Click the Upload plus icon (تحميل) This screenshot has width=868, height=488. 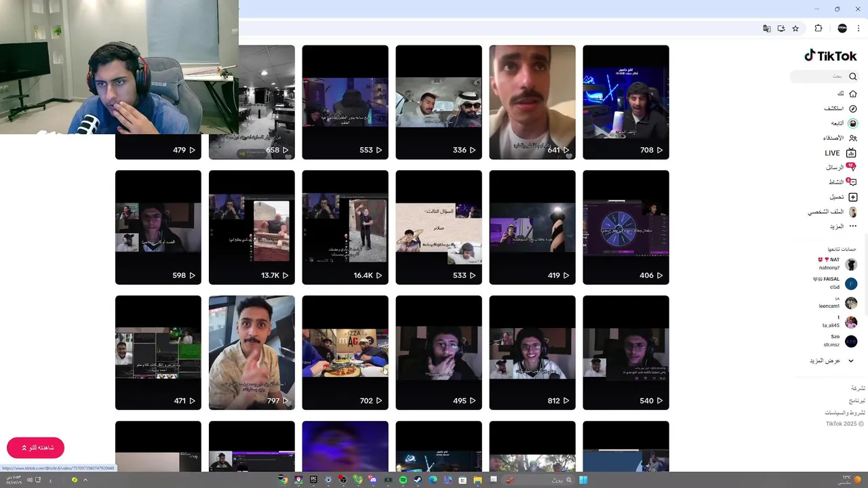[852, 197]
